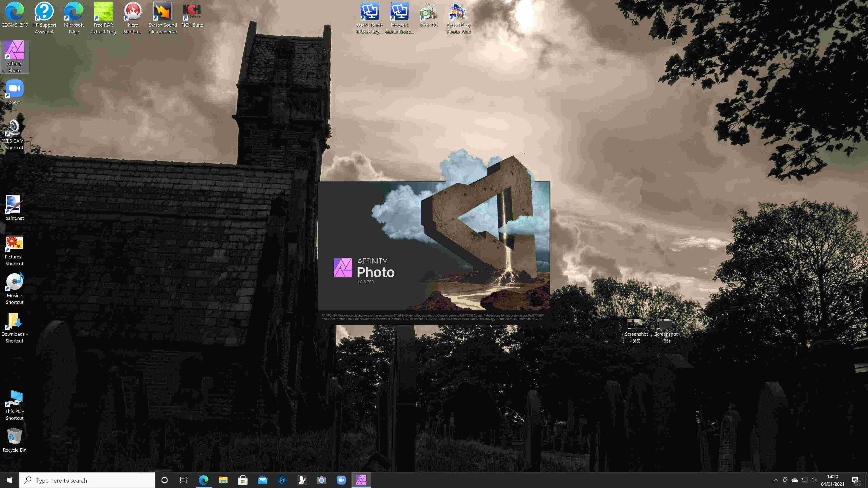Open File Explorer from the taskbar
The image size is (868, 488).
[223, 480]
